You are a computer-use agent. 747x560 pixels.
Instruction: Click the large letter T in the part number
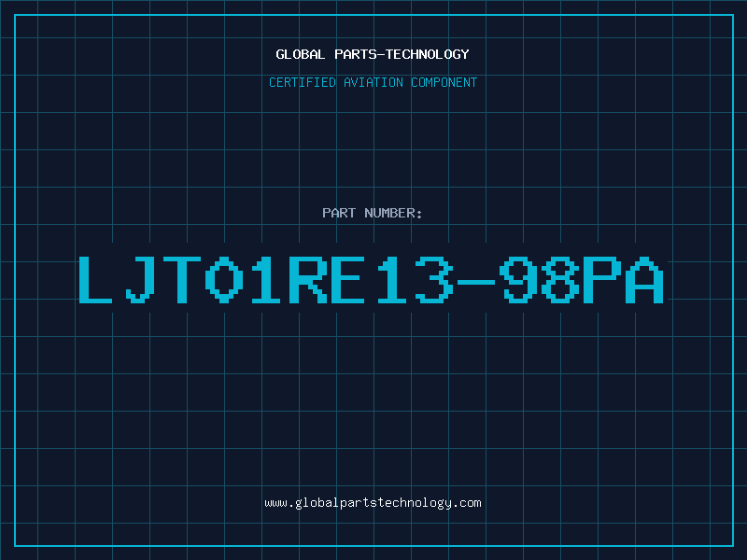point(181,279)
